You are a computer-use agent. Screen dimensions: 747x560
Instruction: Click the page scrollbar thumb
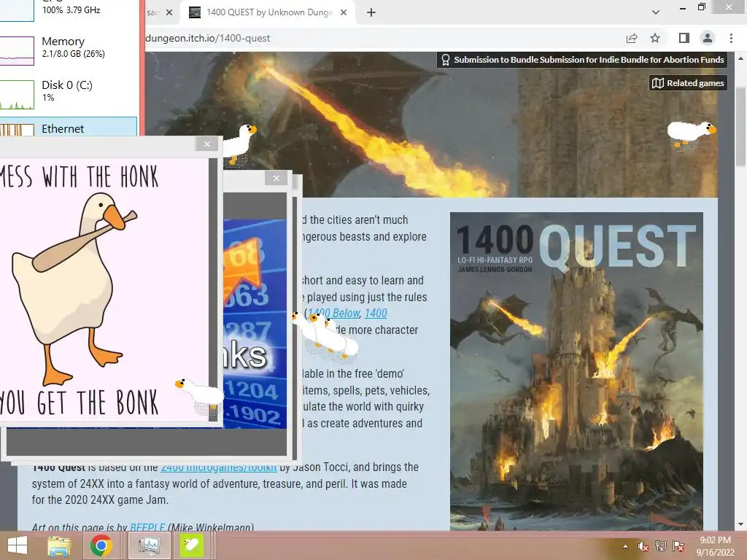741,126
